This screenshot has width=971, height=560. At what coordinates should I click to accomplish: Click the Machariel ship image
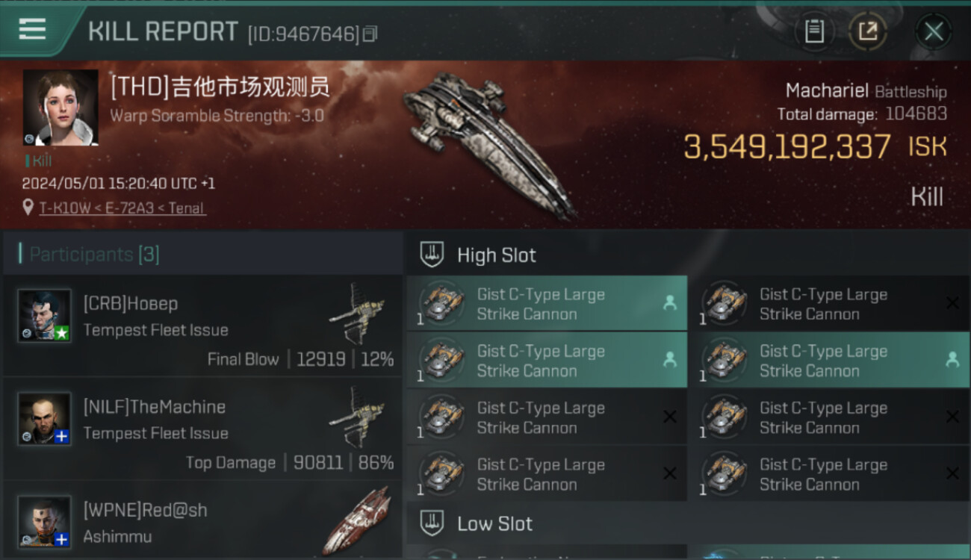tap(489, 142)
